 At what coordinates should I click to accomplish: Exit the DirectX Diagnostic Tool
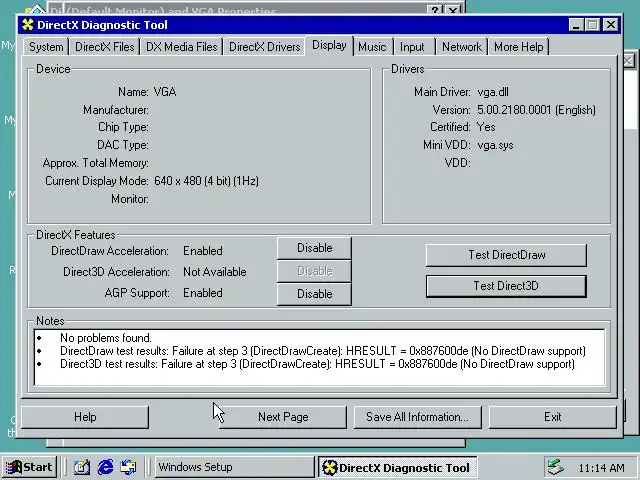pos(553,417)
